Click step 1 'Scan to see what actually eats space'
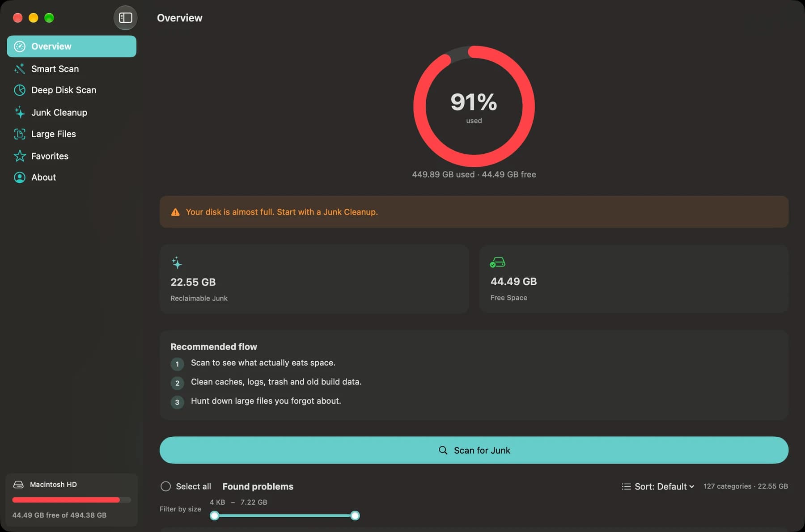Screen dimensions: 805x532 click(263, 363)
